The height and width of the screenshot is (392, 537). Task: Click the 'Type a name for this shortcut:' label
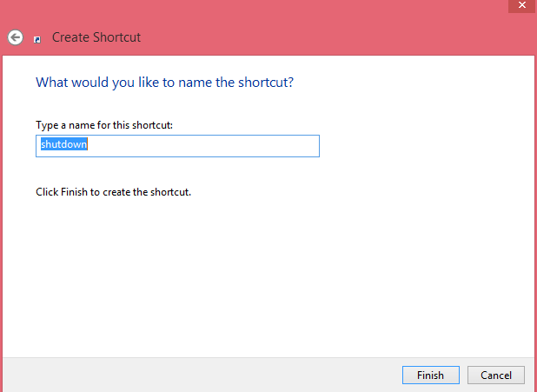pos(104,125)
